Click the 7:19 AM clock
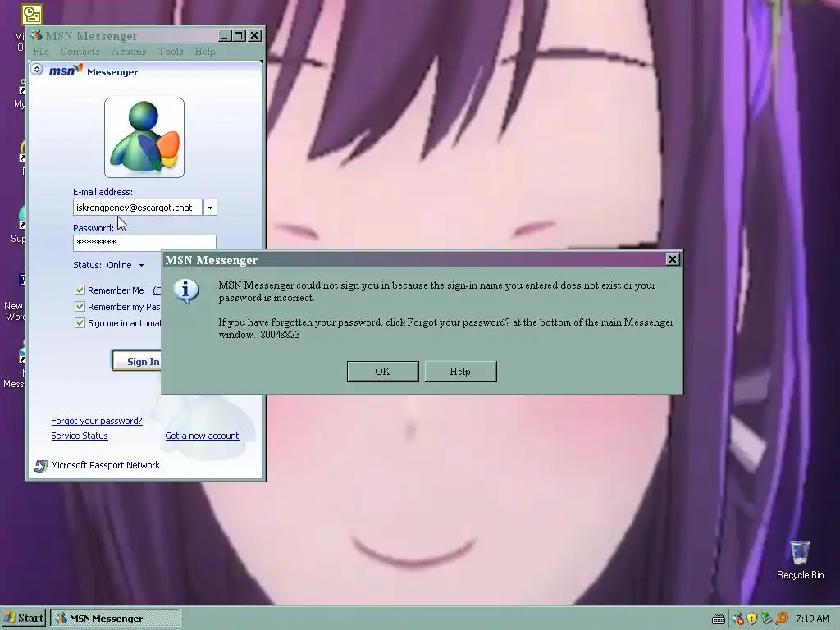This screenshot has width=840, height=630. click(x=812, y=619)
